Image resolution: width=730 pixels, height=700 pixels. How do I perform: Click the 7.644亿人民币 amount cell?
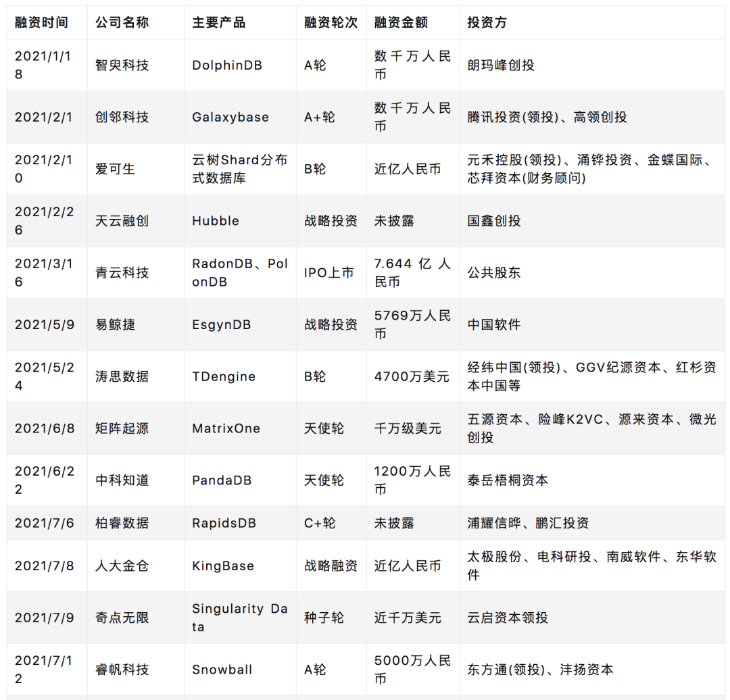coord(412,273)
